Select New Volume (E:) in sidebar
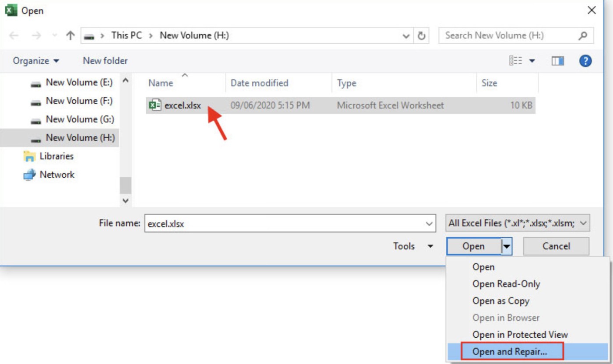Screen dimensions: 613x364 (79, 82)
